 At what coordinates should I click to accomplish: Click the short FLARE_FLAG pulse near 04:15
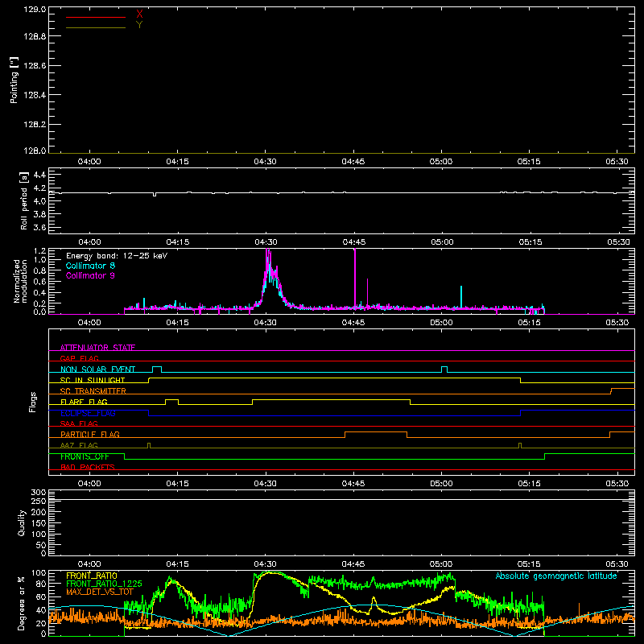pyautogui.click(x=171, y=400)
